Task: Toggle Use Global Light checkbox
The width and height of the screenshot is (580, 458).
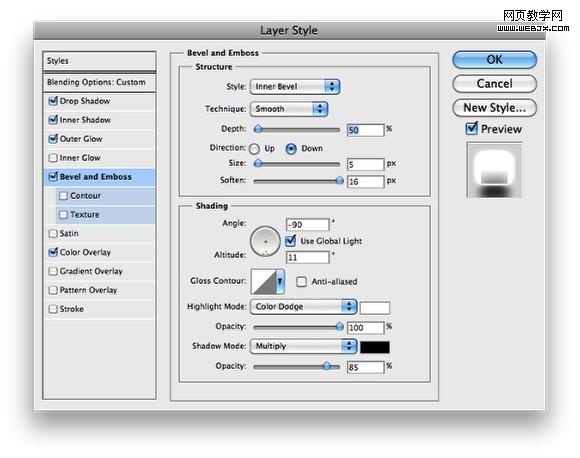Action: (291, 241)
